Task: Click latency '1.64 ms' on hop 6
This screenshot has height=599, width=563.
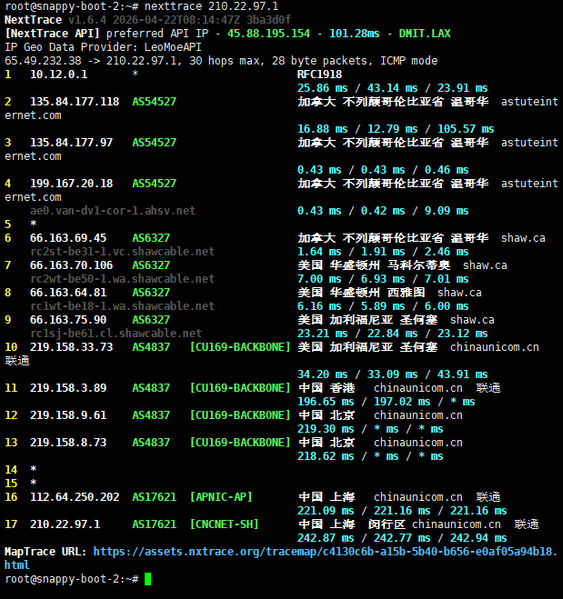Action: tap(320, 251)
